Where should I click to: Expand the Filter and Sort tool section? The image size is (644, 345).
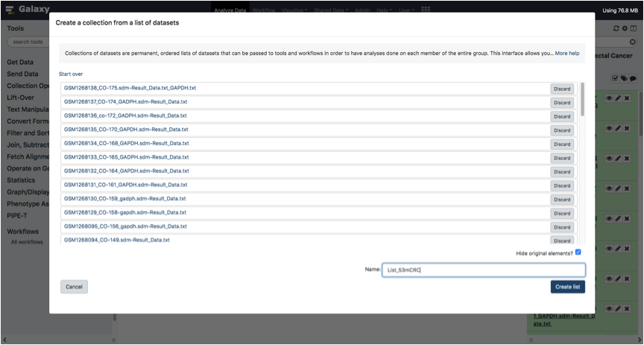coord(28,133)
